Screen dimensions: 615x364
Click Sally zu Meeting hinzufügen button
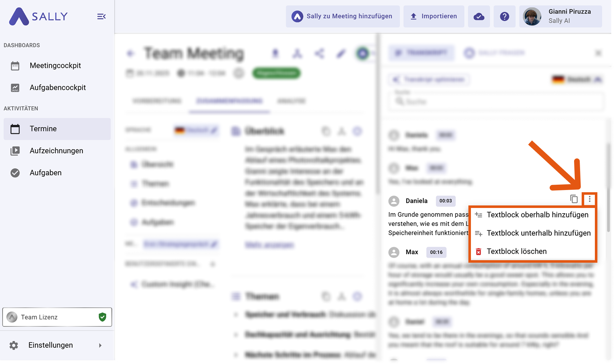pyautogui.click(x=343, y=16)
